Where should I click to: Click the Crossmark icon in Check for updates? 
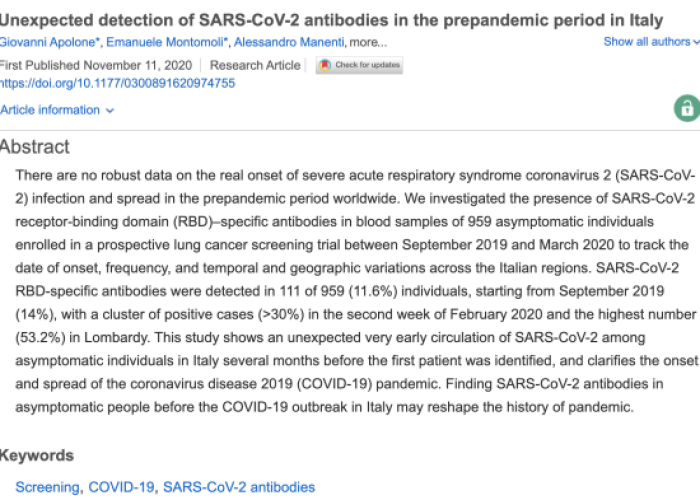coord(325,65)
